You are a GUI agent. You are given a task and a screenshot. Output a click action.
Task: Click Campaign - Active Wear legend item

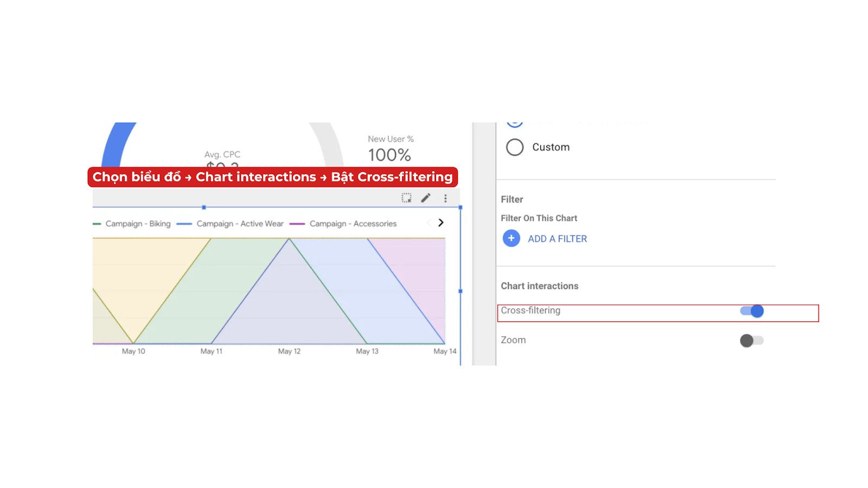(x=239, y=223)
